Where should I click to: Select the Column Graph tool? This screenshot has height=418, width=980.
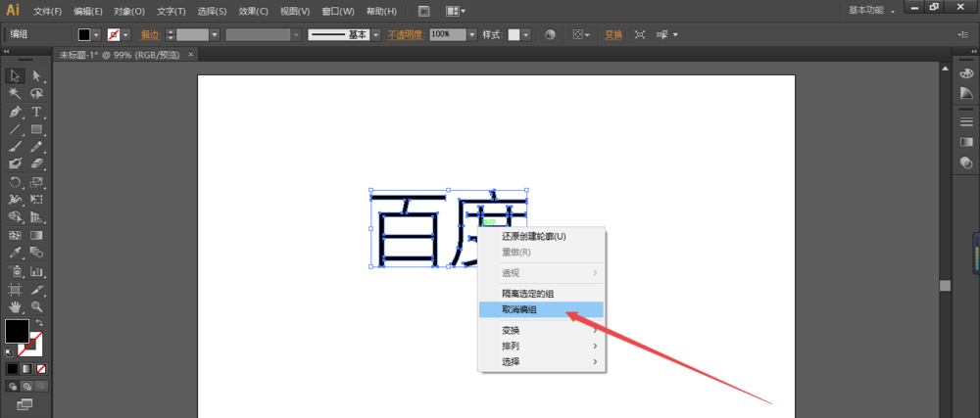tap(37, 271)
